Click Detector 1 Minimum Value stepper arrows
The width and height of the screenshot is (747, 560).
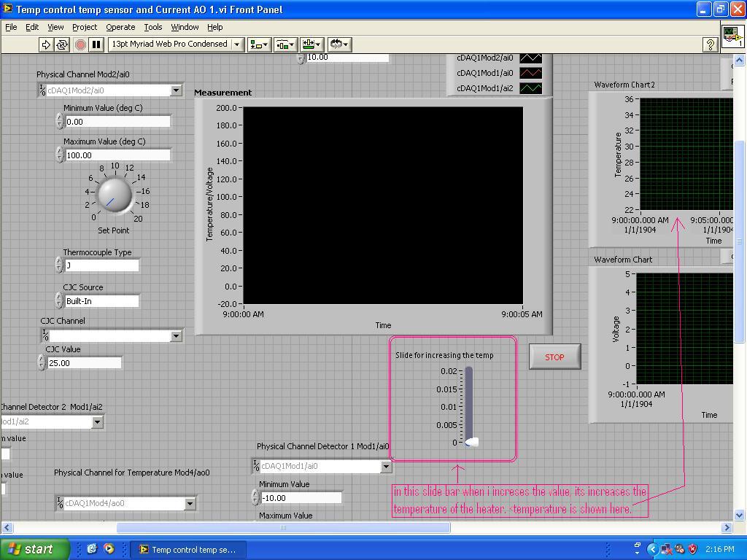coord(255,497)
